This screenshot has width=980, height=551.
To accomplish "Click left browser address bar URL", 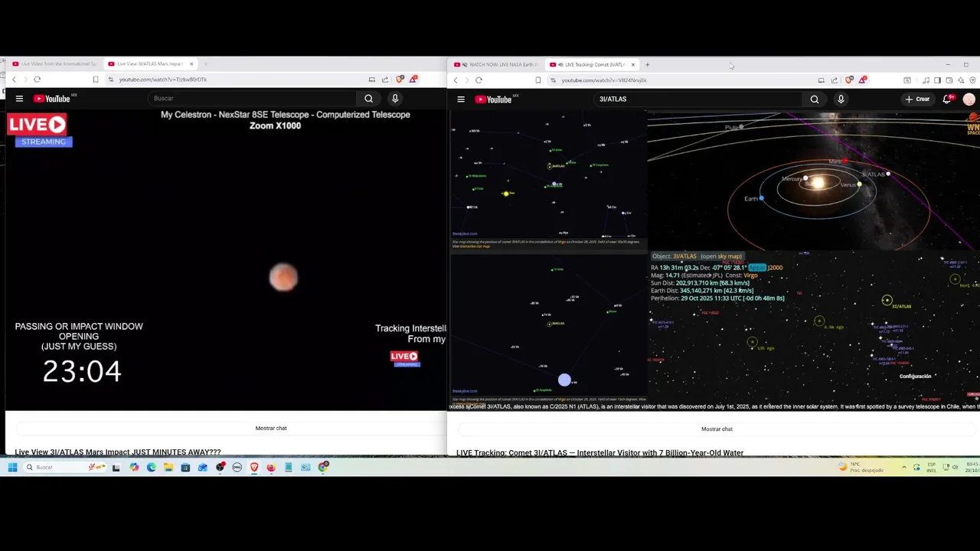I will [x=163, y=80].
